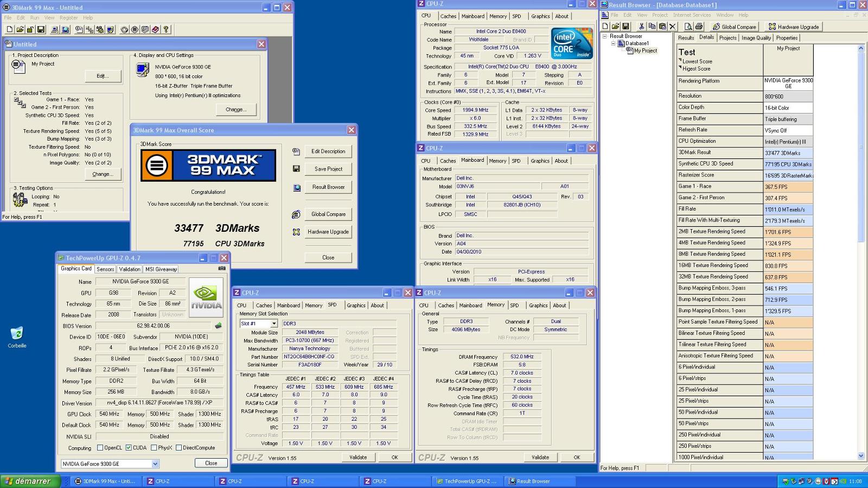868x488 pixels.
Task: Click Edit... button under Project Description
Action: coord(103,76)
